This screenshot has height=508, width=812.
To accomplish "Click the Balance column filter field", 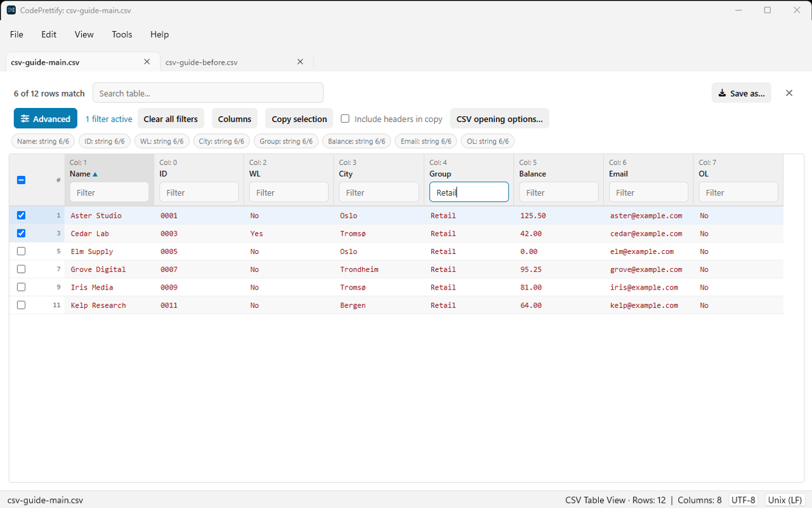I will click(x=559, y=192).
